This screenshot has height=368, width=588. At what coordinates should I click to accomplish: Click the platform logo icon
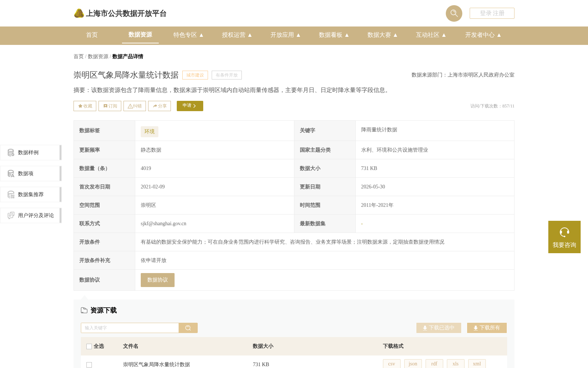click(x=79, y=13)
